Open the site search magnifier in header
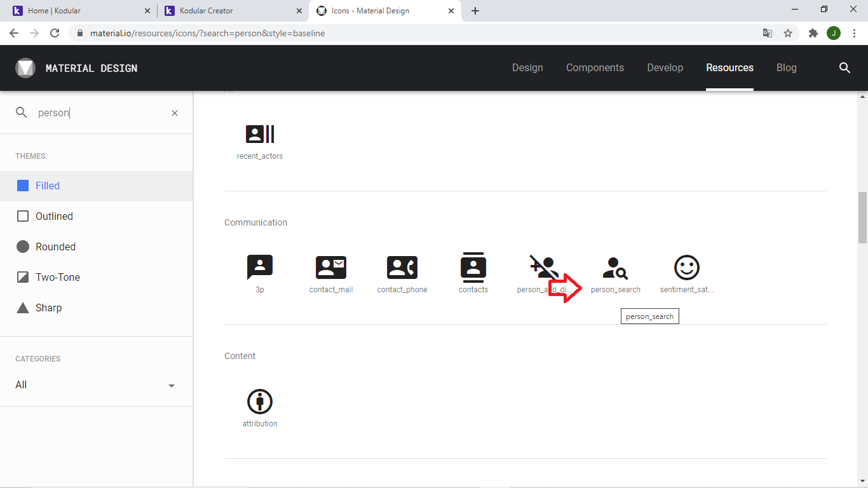The height and width of the screenshot is (488, 868). (x=844, y=68)
